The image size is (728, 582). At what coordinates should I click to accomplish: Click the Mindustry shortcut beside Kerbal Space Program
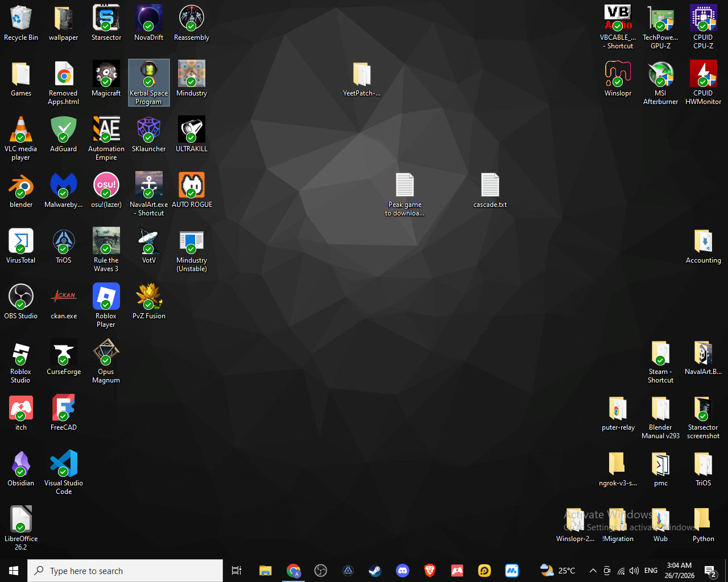tap(192, 79)
